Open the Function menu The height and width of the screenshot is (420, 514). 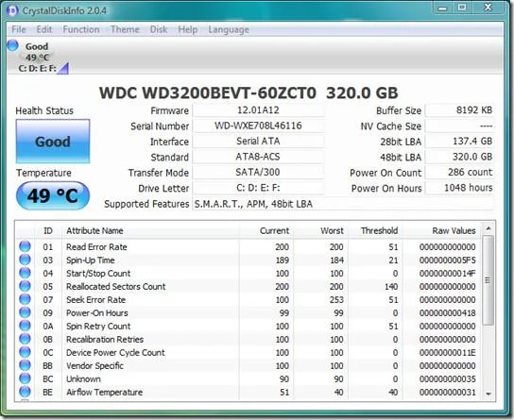point(81,29)
